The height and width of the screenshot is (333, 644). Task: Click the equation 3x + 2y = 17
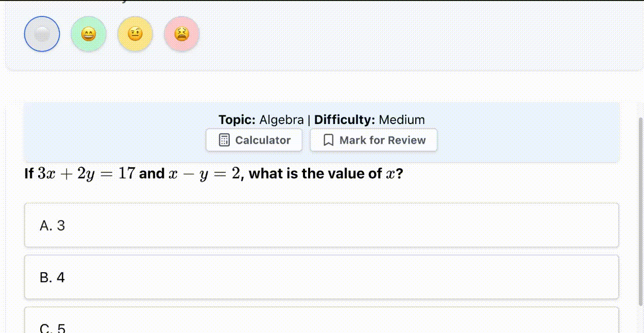(x=87, y=174)
